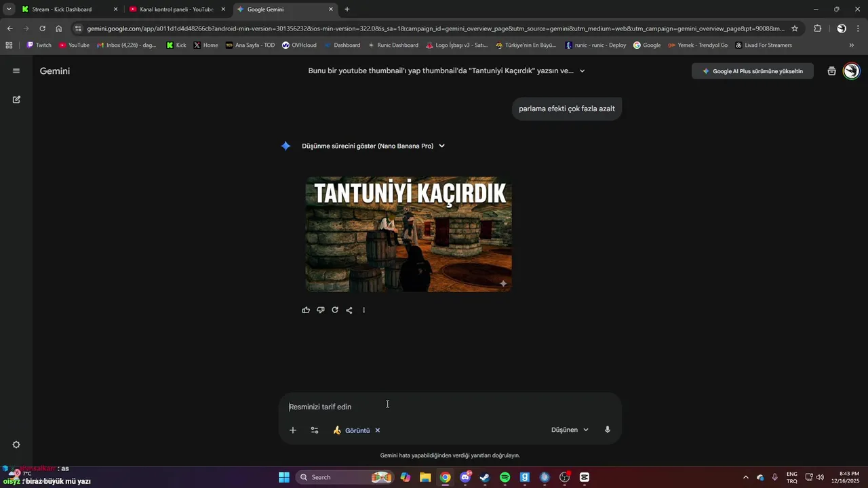The width and height of the screenshot is (868, 488).
Task: Regenerate the response with redo icon
Action: pyautogui.click(x=335, y=310)
